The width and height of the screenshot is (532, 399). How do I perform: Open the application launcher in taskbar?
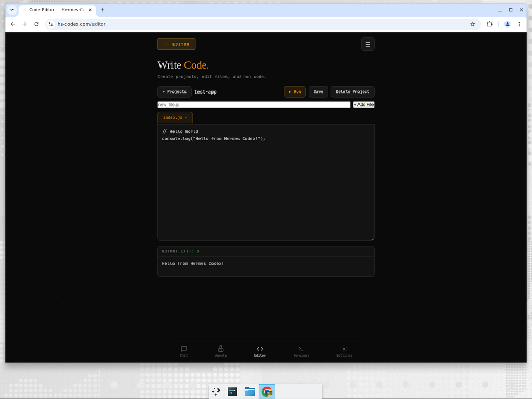[x=216, y=392]
